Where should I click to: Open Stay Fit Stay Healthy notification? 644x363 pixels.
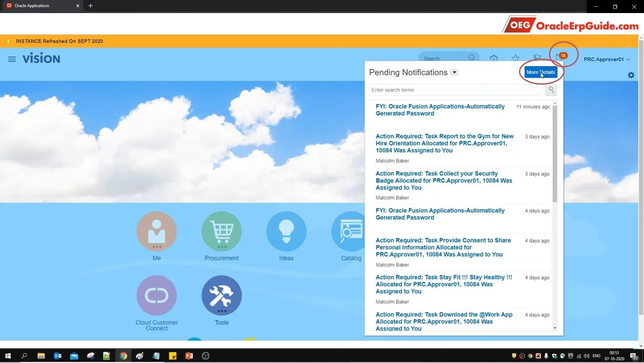[x=444, y=285]
